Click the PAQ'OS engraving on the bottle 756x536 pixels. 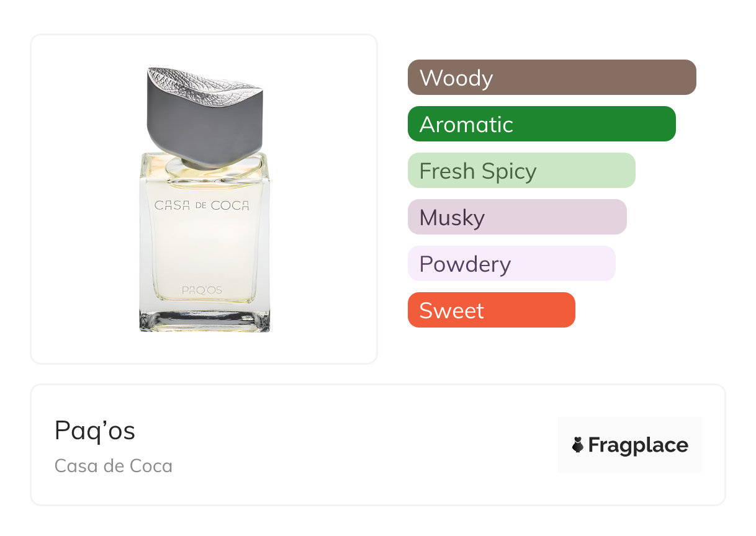point(202,290)
